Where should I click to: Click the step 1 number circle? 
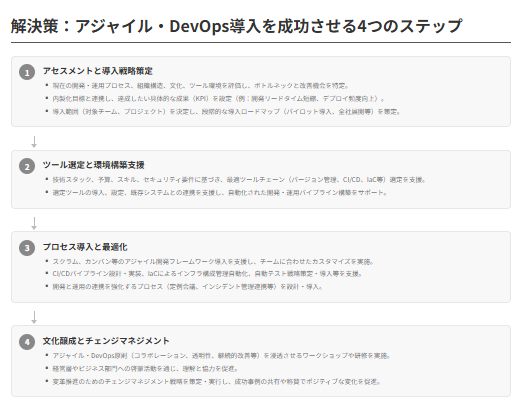27,72
